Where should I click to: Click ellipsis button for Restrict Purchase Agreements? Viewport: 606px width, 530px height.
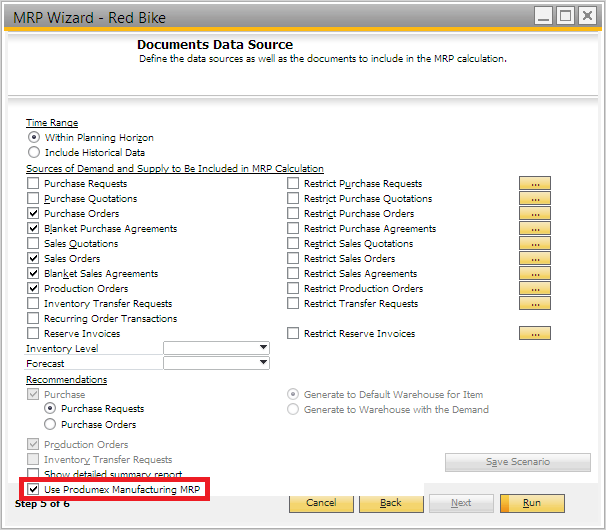coord(535,229)
